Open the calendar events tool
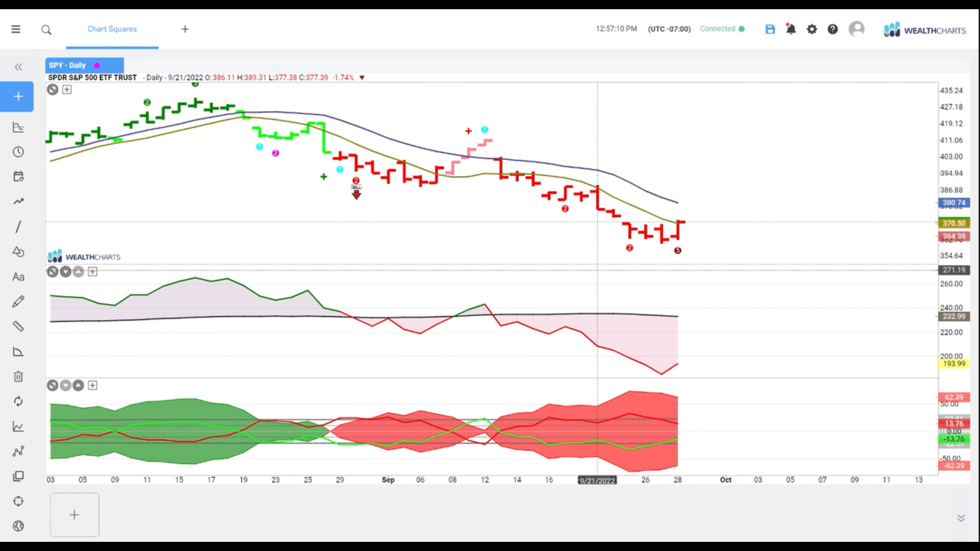The height and width of the screenshot is (551, 980). [18, 177]
